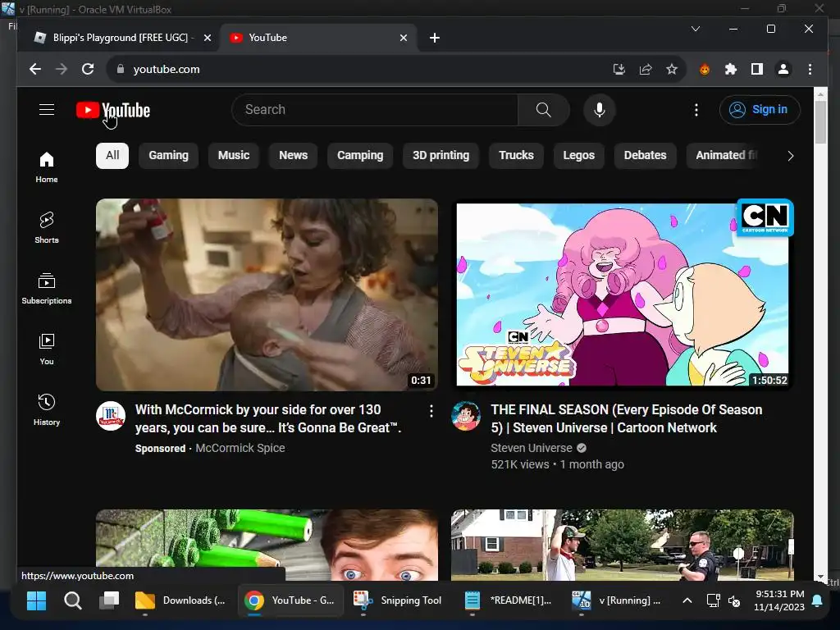Open Steven Universe Final Season title
This screenshot has height=630, width=840.
626,418
